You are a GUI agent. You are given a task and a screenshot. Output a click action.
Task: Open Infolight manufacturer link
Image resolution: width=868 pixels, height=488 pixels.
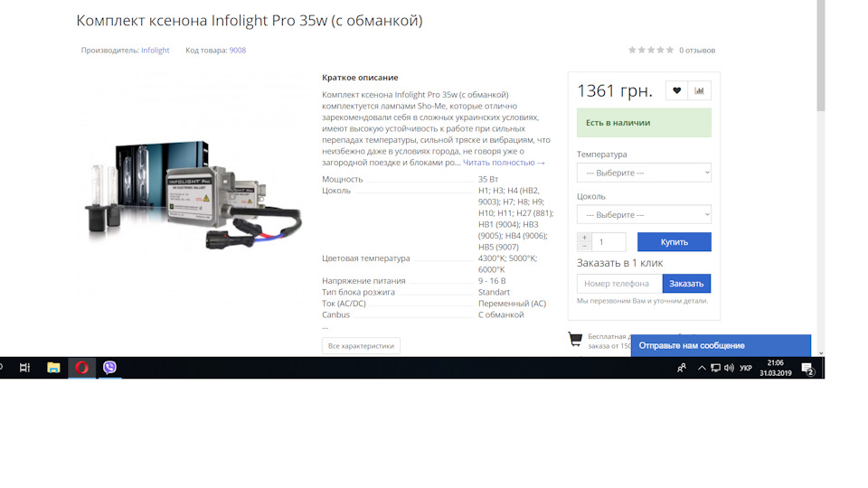155,50
